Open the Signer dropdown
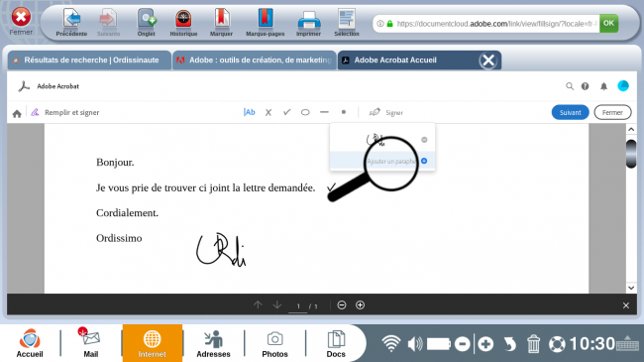Viewport: 644px width, 362px height. [x=385, y=112]
